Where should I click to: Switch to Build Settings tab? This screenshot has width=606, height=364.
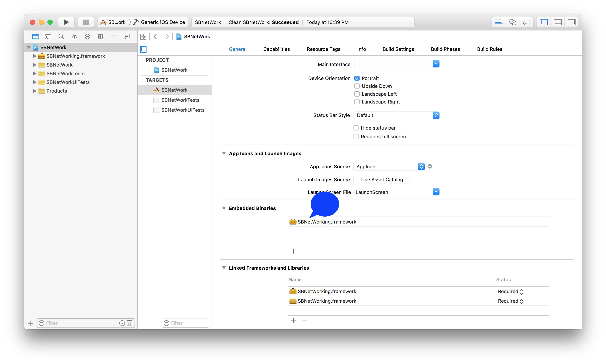click(397, 49)
